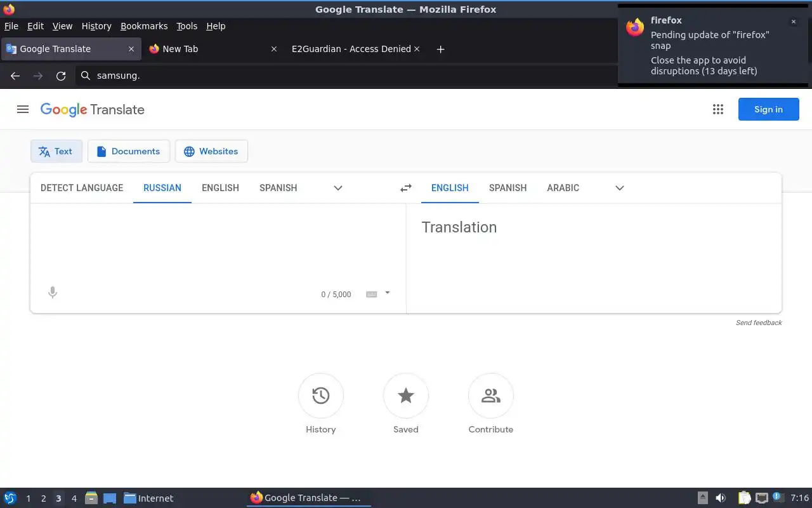Select Spanish as source language
Image resolution: width=812 pixels, height=508 pixels.
click(278, 188)
